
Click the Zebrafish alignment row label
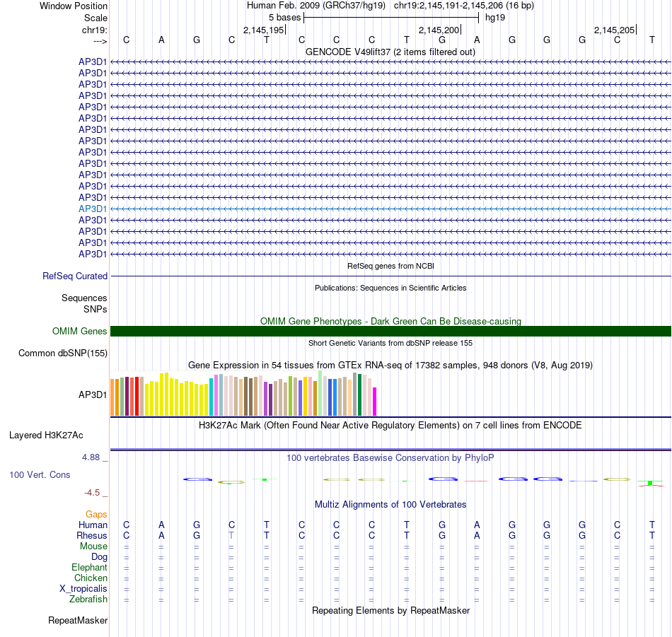(88, 600)
